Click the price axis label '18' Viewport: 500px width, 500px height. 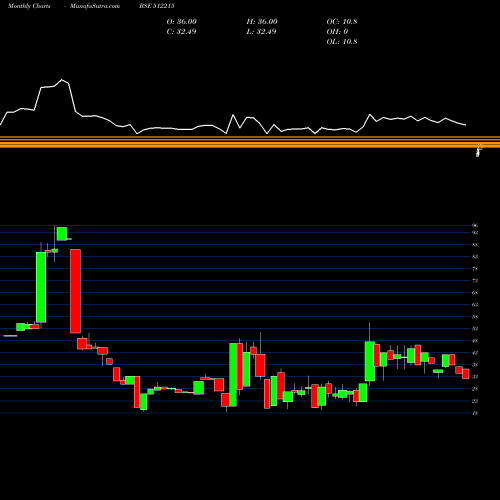tap(475, 413)
